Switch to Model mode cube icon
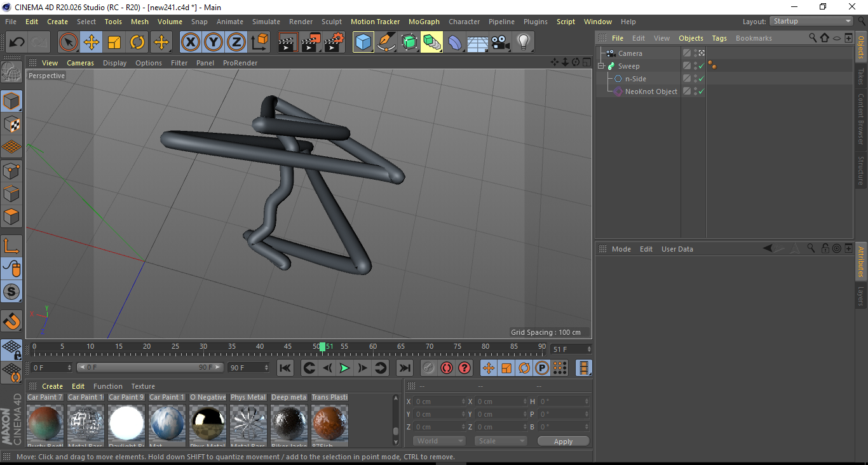Image resolution: width=868 pixels, height=465 pixels. coord(11,101)
